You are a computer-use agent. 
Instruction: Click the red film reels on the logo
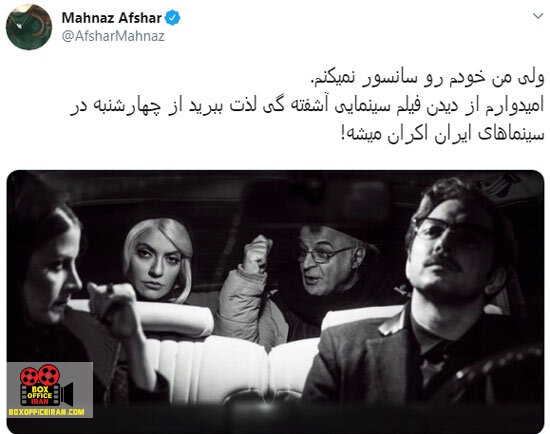point(40,375)
